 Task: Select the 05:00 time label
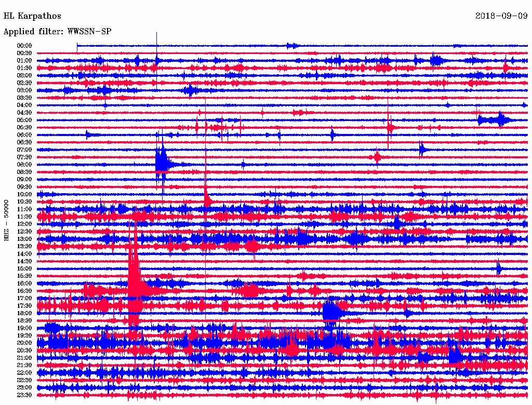pos(24,120)
